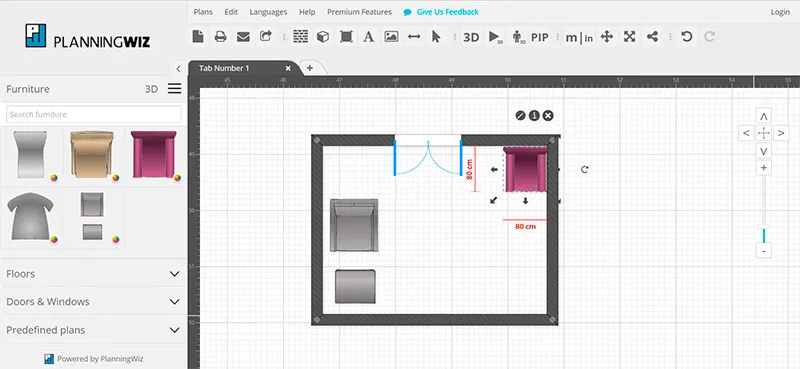Click the person 3D view icon

pos(519,37)
